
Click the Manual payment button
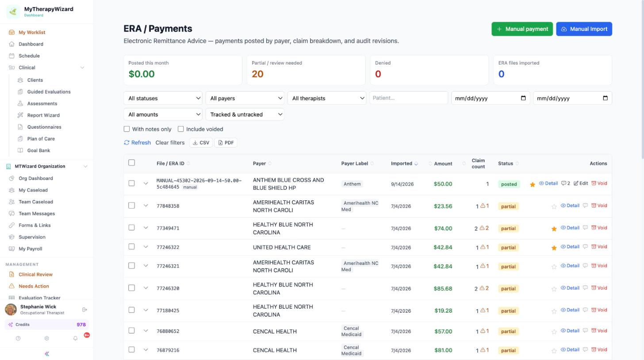(x=522, y=29)
